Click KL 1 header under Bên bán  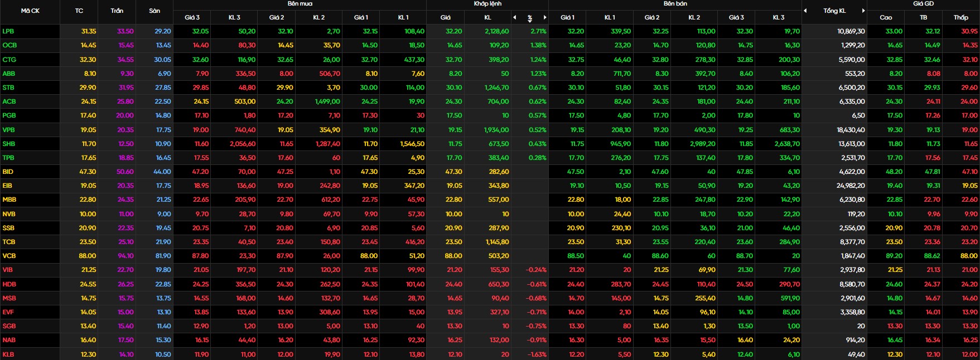point(610,18)
